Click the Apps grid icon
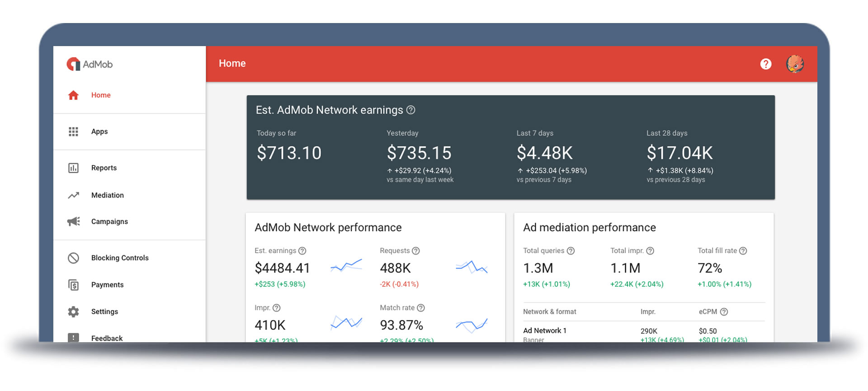The width and height of the screenshot is (868, 391). pos(73,132)
